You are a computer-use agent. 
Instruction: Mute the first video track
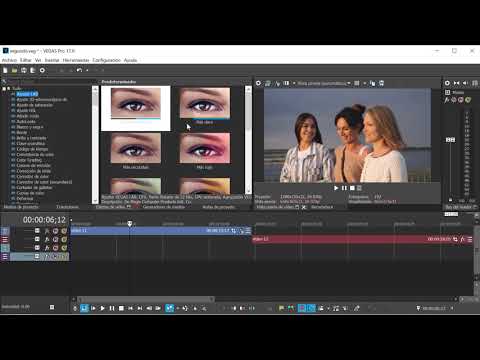[55, 231]
